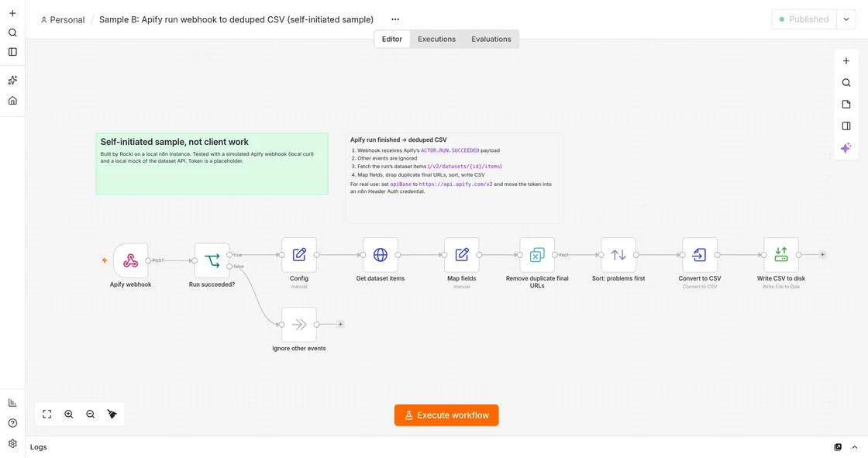Switch to the Executions tab
This screenshot has width=868, height=458.
(x=437, y=40)
